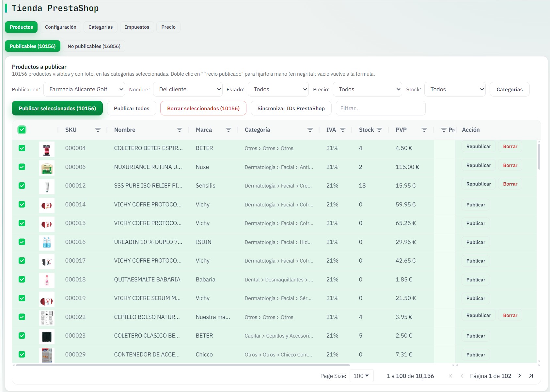Image resolution: width=550 pixels, height=392 pixels.
Task: Open the Categorías filter button
Action: pos(510,89)
